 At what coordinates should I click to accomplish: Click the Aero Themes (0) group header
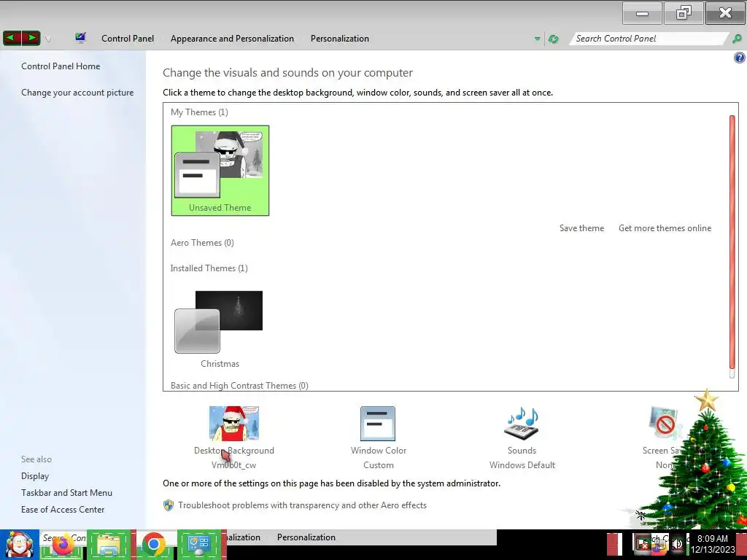[x=202, y=243]
